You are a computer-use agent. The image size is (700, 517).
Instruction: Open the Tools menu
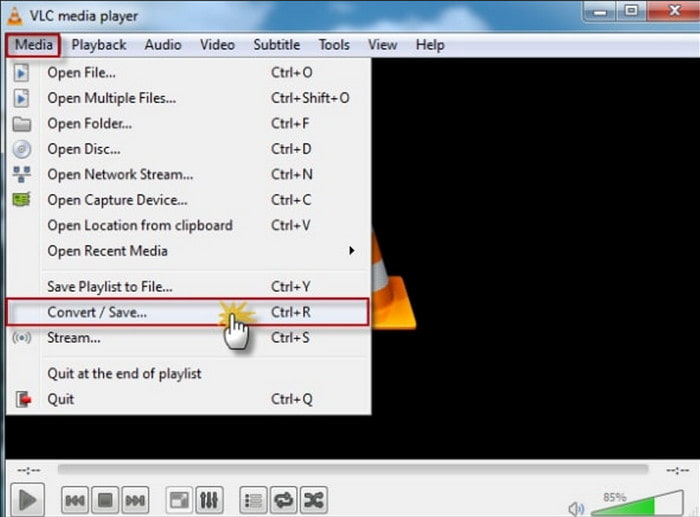coord(334,45)
